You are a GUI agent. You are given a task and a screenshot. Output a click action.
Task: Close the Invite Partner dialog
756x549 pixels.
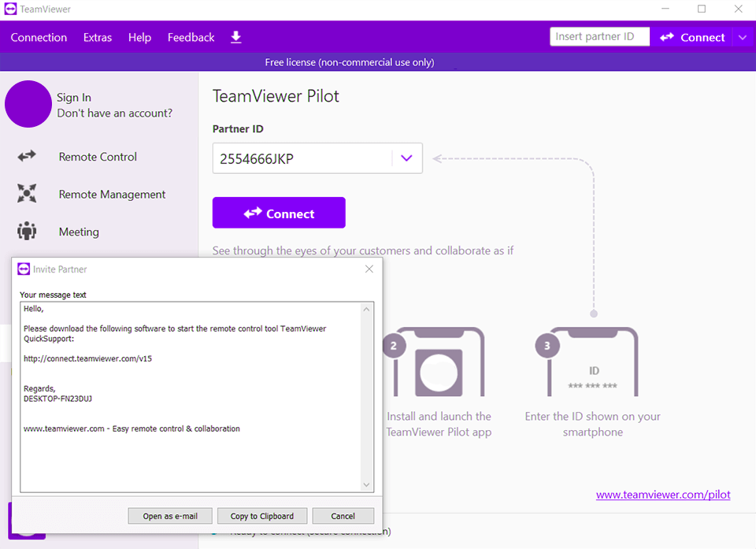pyautogui.click(x=369, y=269)
